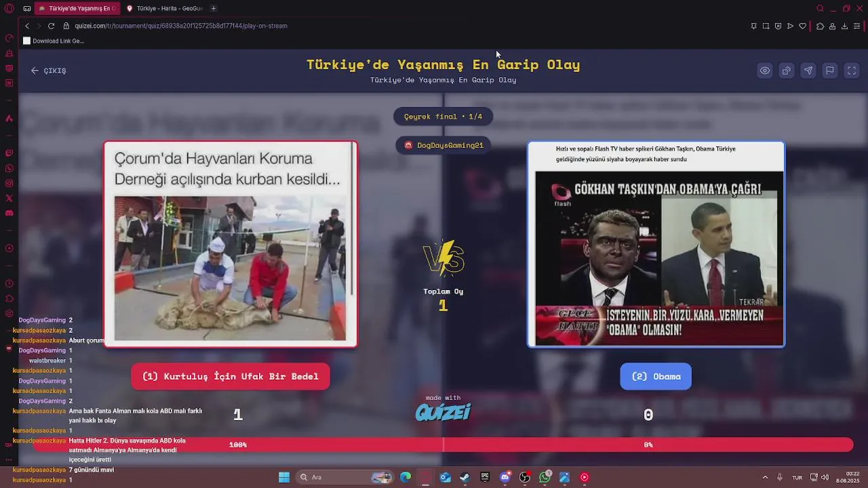Screen dimensions: 868x488
Task: Click the snapshot capture icon in toolbar
Action: click(766, 26)
